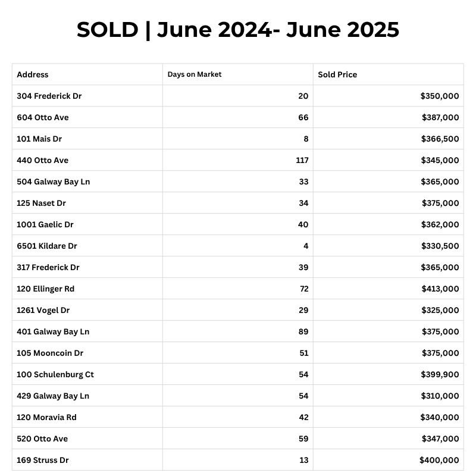Click the 504 Galway Bay Ln address
The height and width of the screenshot is (476, 476).
tap(54, 181)
